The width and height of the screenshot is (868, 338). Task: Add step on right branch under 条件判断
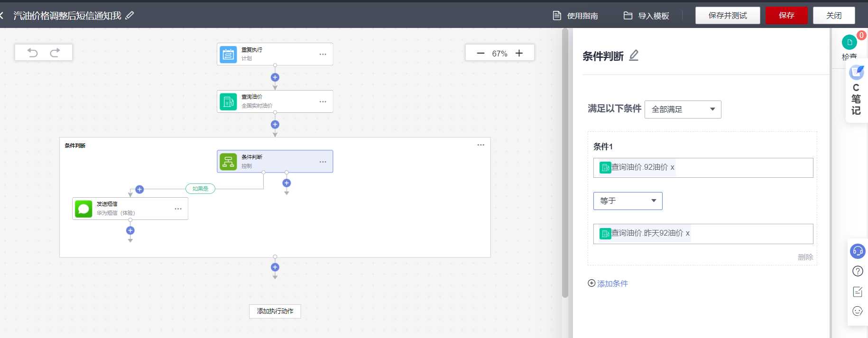click(x=286, y=183)
